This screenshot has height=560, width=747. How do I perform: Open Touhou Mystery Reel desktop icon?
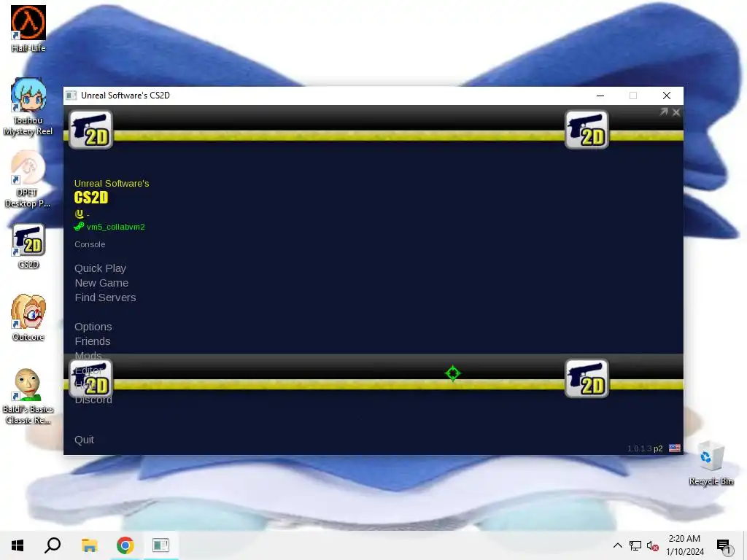(28, 106)
